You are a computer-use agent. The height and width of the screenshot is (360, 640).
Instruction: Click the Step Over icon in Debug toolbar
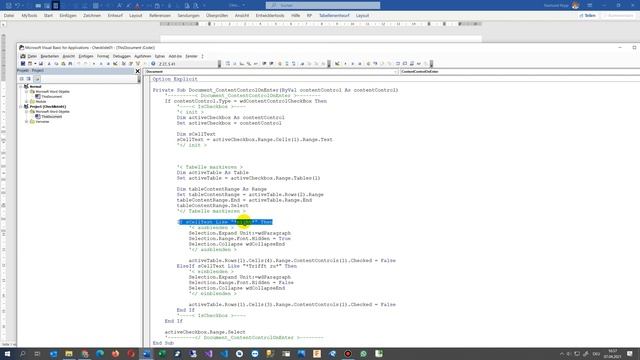click(382, 64)
